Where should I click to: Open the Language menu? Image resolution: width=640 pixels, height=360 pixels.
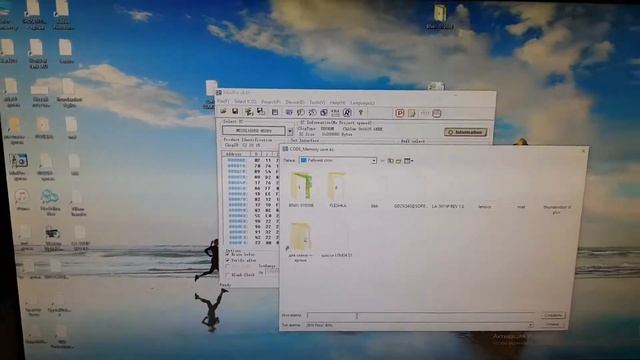pyautogui.click(x=362, y=103)
